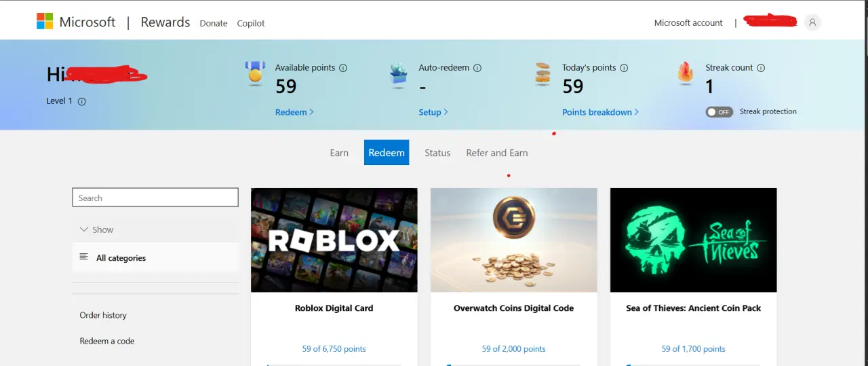Click the gold medal Available points icon
The height and width of the screenshot is (366, 868).
coord(255,73)
